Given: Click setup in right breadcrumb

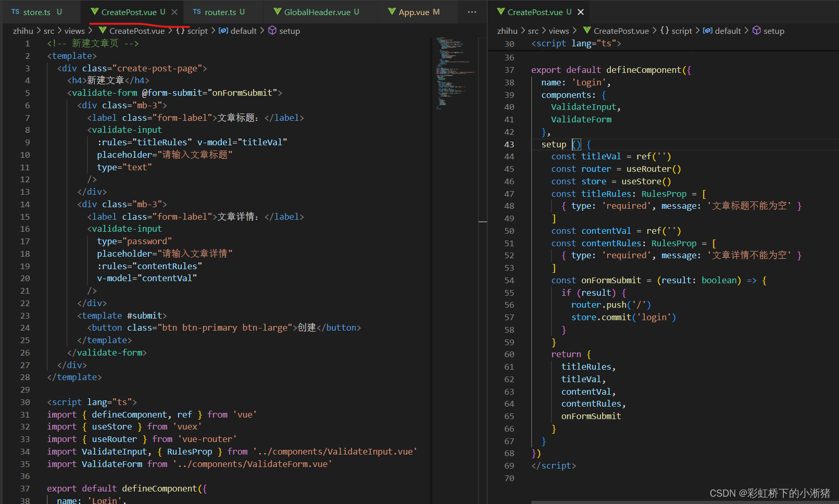Looking at the screenshot, I should point(774,31).
